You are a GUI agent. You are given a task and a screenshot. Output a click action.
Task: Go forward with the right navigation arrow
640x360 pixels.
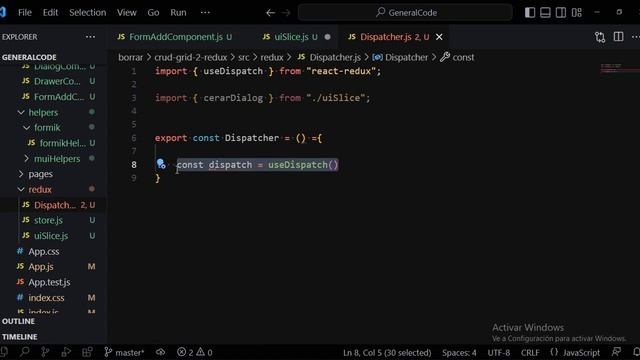point(286,13)
